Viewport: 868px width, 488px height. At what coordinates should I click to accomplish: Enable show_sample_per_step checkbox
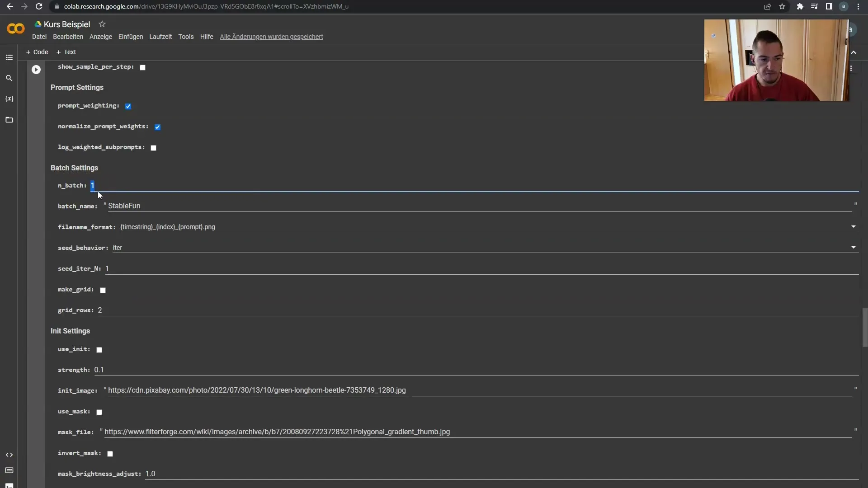tap(143, 67)
